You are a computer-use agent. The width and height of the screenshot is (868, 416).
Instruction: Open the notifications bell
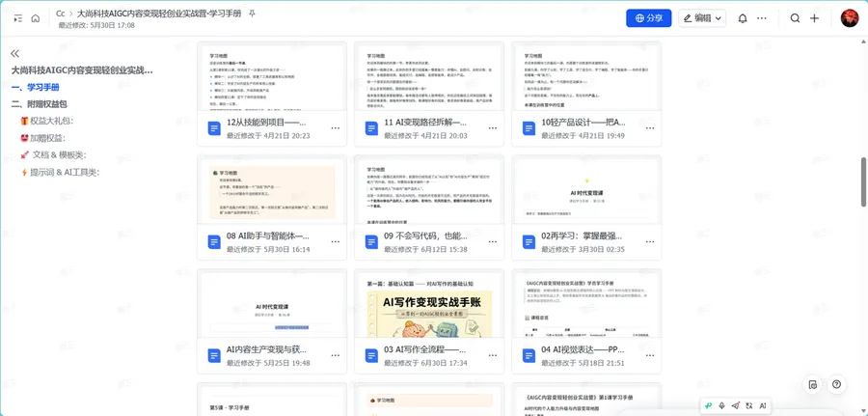743,18
